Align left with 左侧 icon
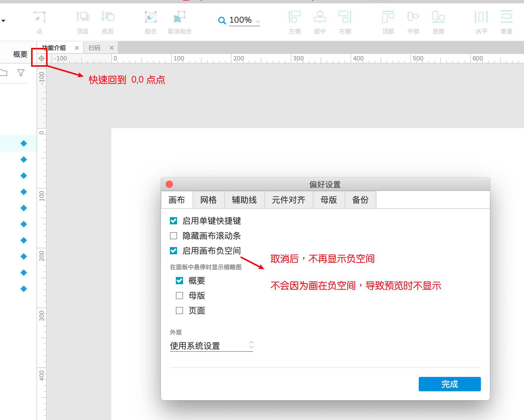 [x=295, y=17]
